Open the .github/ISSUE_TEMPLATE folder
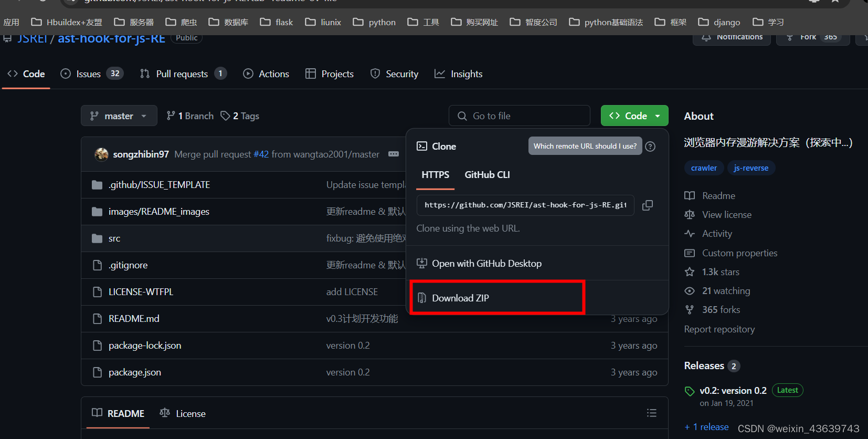 click(x=159, y=185)
